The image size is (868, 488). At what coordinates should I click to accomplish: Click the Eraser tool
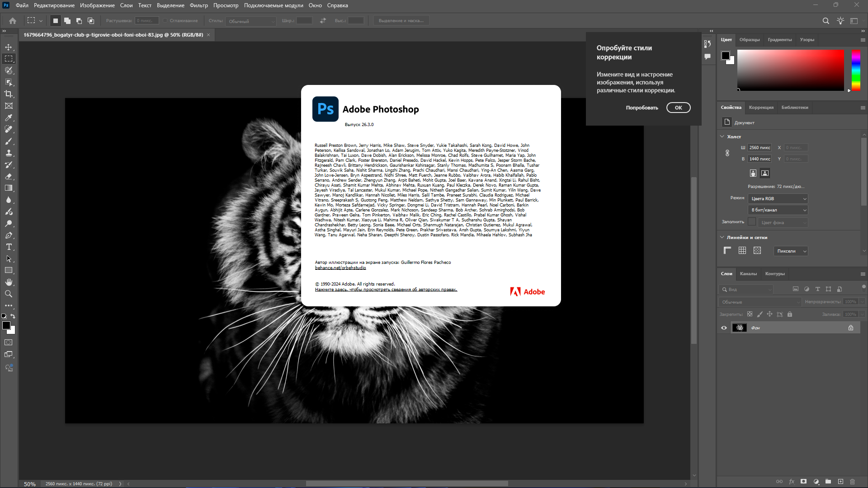click(x=9, y=176)
